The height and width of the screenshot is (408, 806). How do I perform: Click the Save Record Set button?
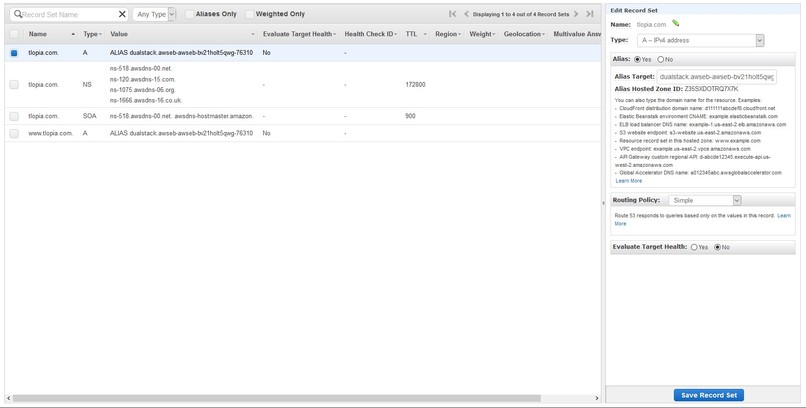[708, 395]
